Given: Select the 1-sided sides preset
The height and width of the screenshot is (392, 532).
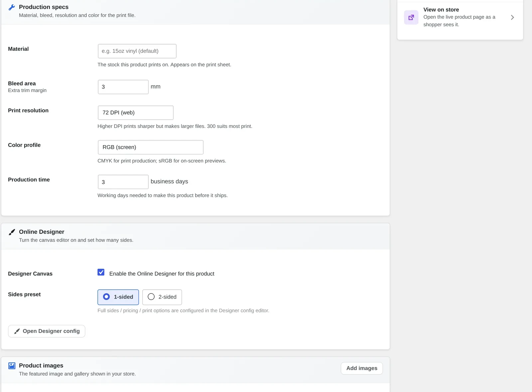Looking at the screenshot, I should click(x=118, y=297).
